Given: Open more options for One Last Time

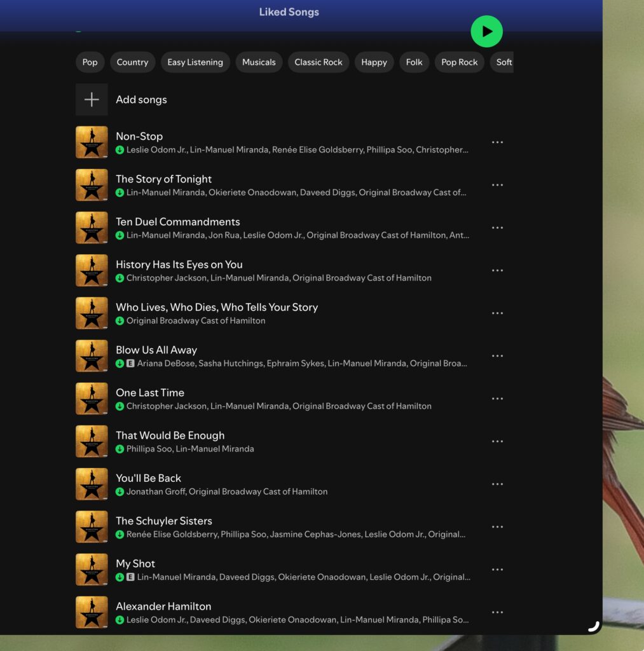Looking at the screenshot, I should click(x=497, y=399).
